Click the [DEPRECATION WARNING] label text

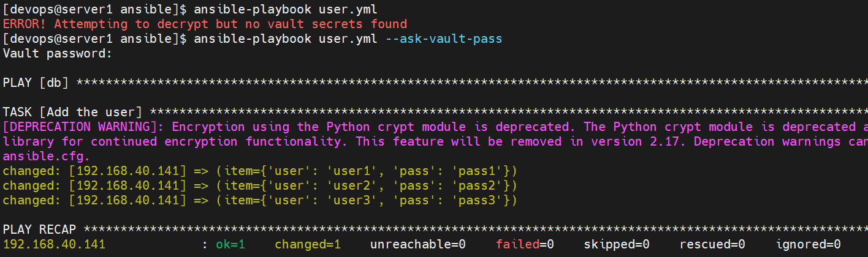tap(84, 127)
